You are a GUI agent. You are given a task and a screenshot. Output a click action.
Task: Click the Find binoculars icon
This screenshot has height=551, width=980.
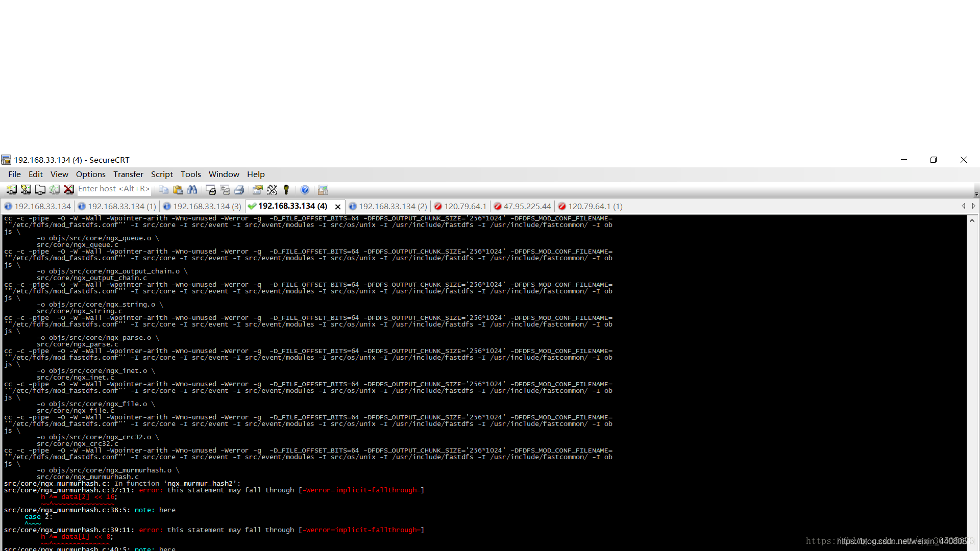coord(192,190)
